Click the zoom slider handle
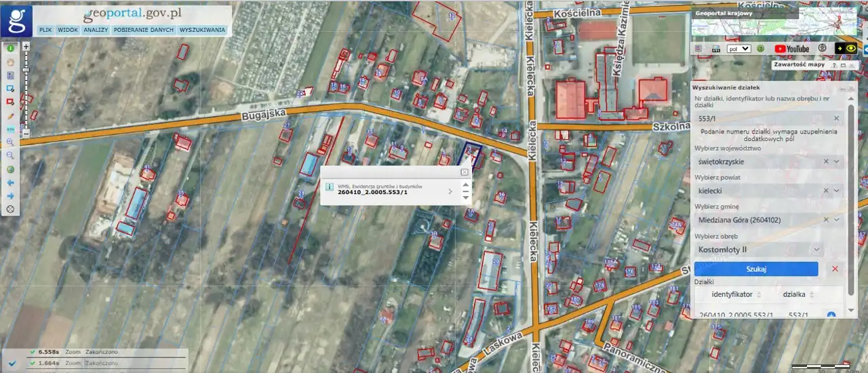 (26, 69)
